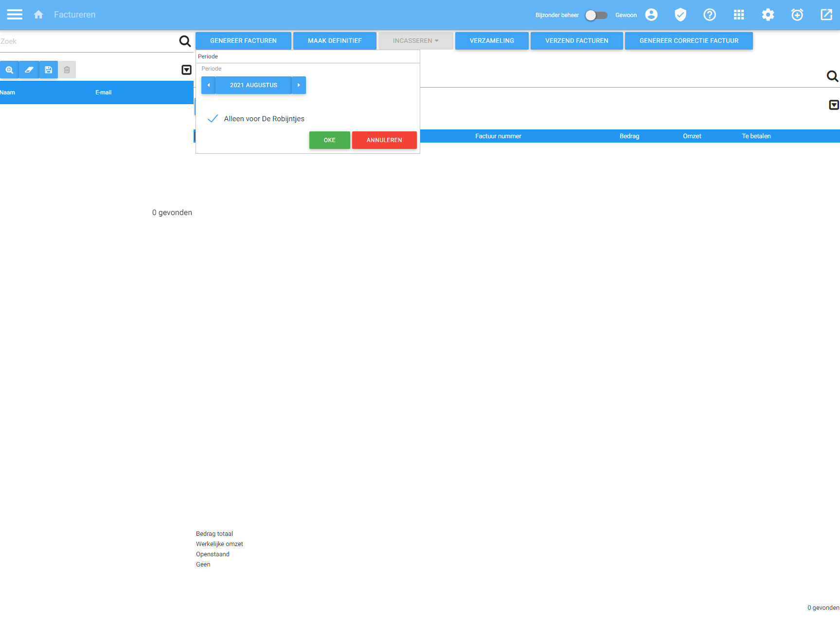Image resolution: width=840 pixels, height=621 pixels.
Task: Select the zoom search icon in filter toolbar
Action: pos(9,69)
